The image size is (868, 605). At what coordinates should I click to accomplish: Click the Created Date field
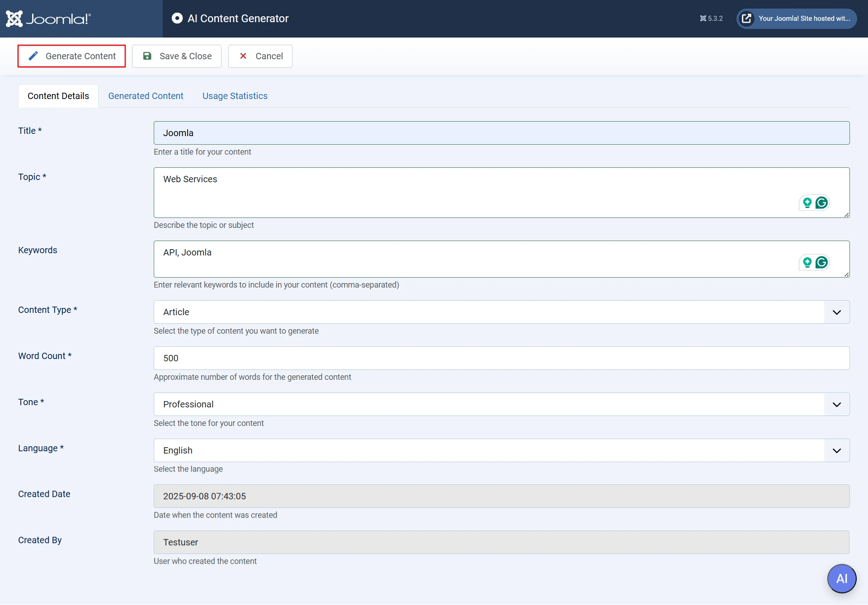tap(502, 496)
